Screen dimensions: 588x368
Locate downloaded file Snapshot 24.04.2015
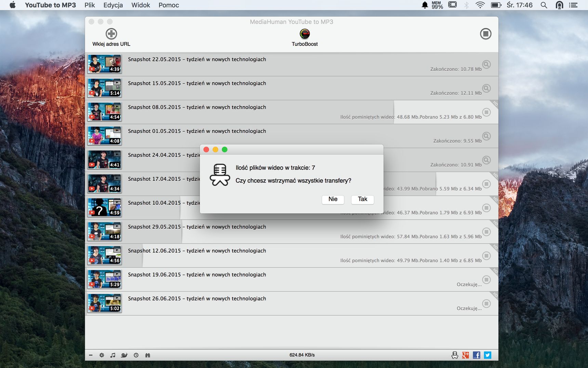coord(486,160)
